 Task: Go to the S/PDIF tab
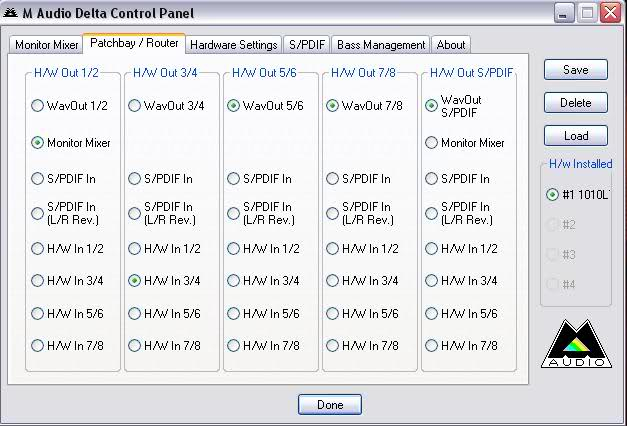[306, 45]
